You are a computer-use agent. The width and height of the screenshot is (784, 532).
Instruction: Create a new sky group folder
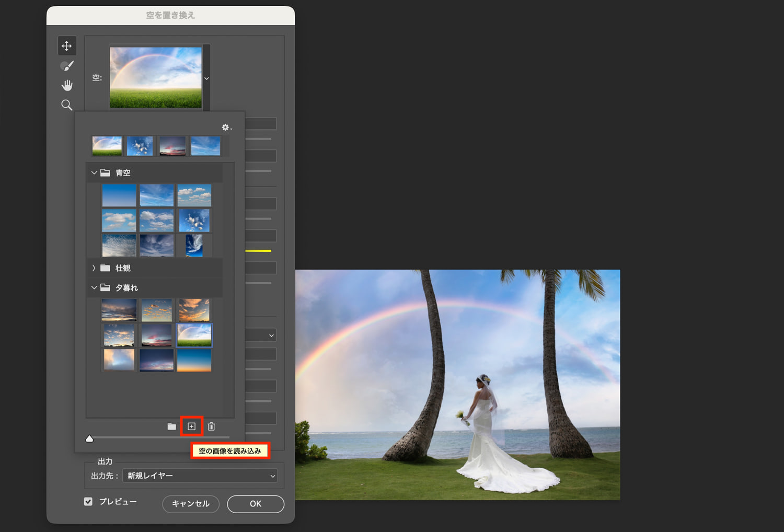click(x=171, y=426)
